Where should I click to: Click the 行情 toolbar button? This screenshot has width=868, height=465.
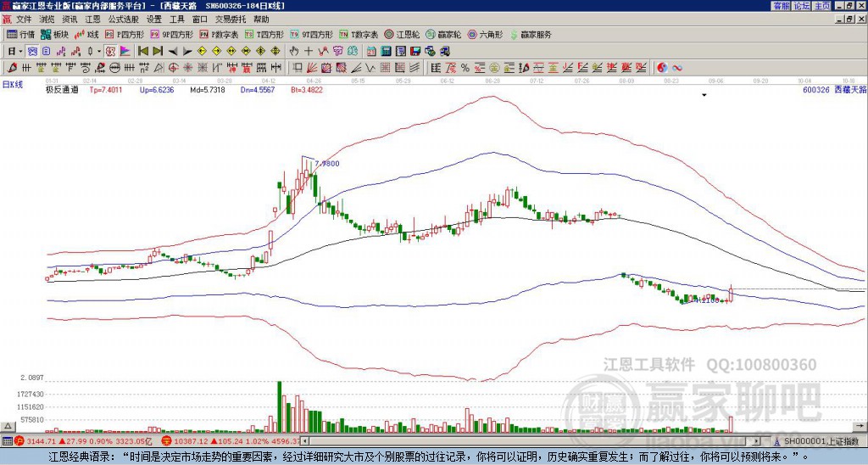pos(20,34)
